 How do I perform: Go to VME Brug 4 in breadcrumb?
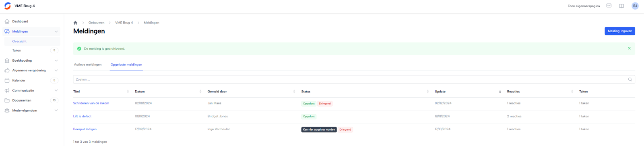(124, 23)
